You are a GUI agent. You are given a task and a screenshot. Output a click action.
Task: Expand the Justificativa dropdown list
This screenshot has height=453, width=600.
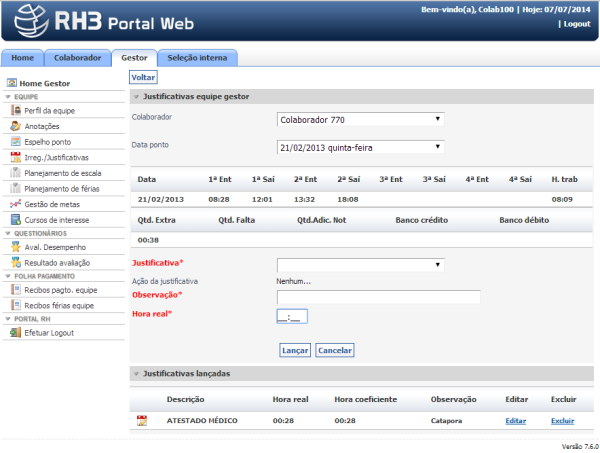pyautogui.click(x=360, y=265)
